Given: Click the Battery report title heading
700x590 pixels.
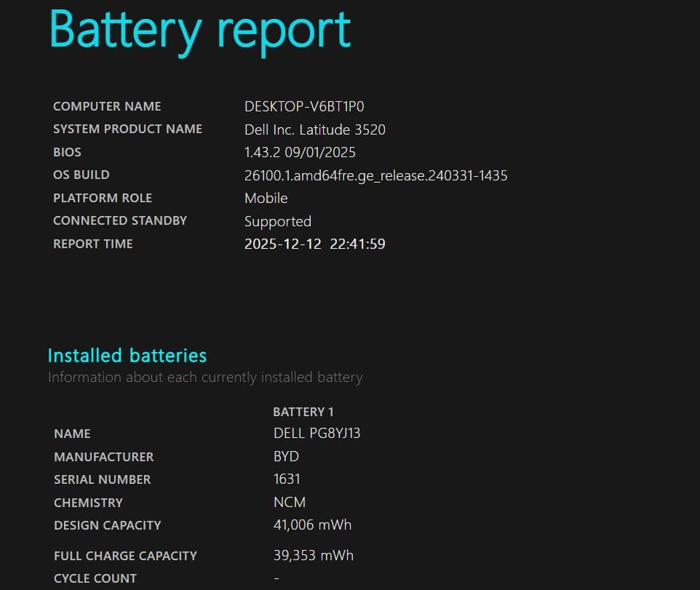Looking at the screenshot, I should pos(200,31).
